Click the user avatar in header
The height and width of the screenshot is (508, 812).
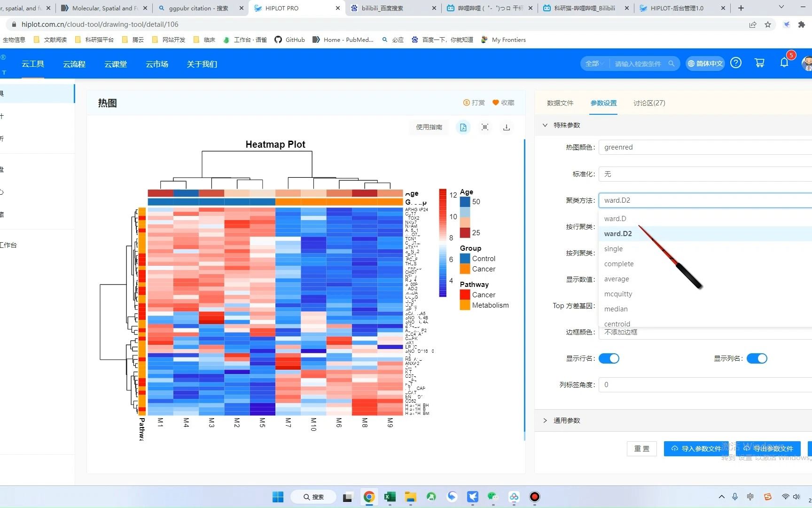click(807, 63)
